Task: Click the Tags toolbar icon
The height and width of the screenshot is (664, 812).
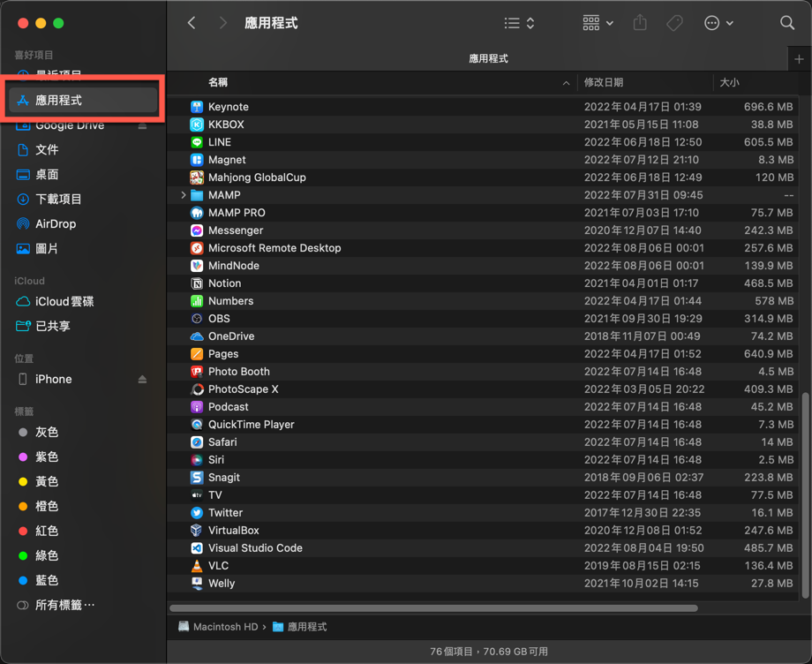Action: [674, 23]
